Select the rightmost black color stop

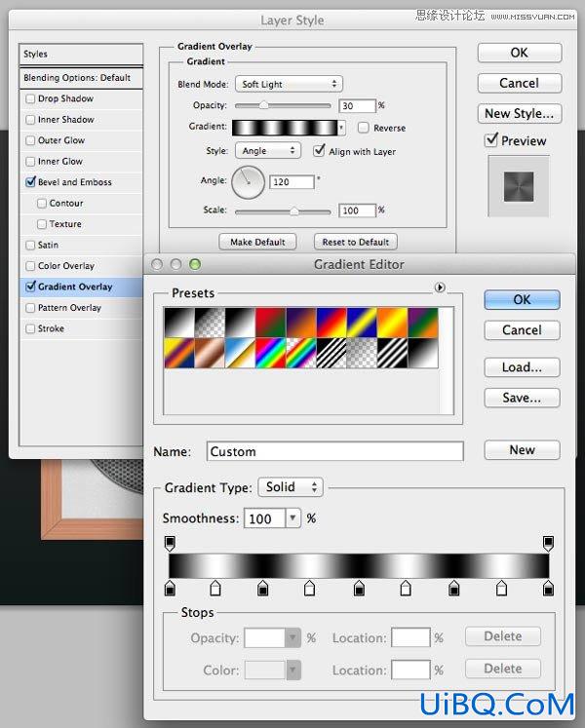pos(548,588)
